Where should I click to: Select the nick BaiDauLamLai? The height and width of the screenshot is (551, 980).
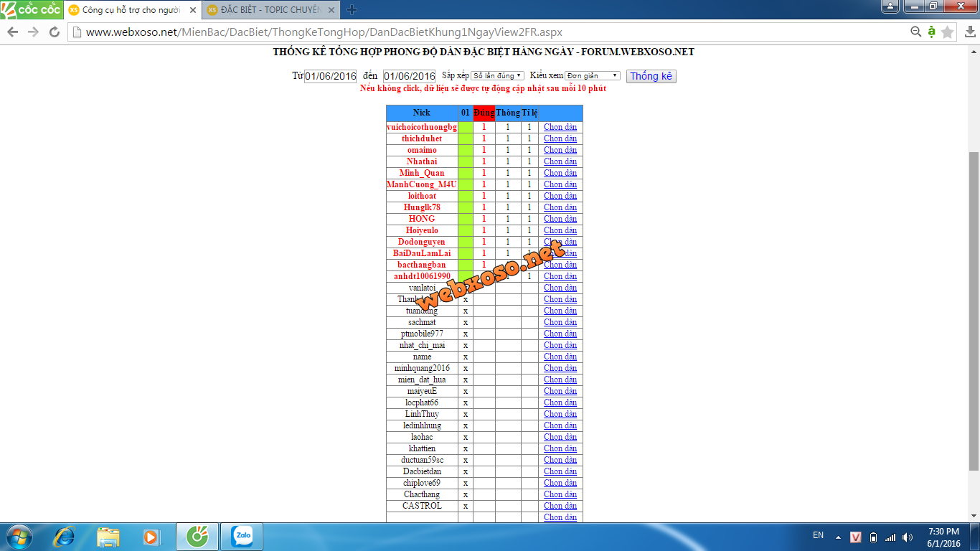point(422,253)
